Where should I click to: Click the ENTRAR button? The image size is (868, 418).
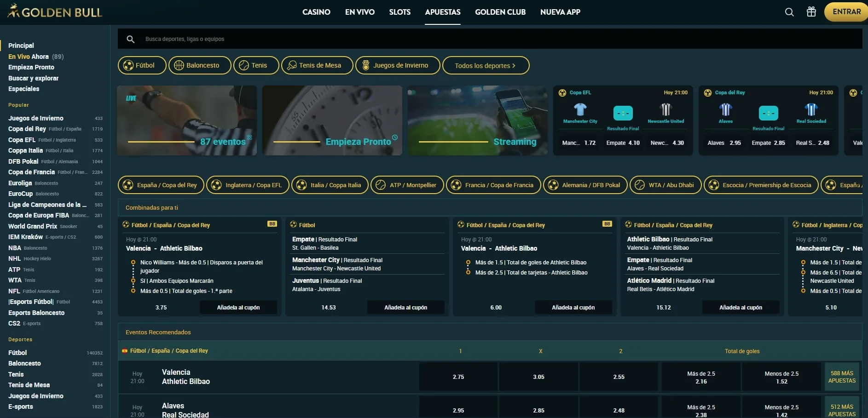click(x=845, y=11)
